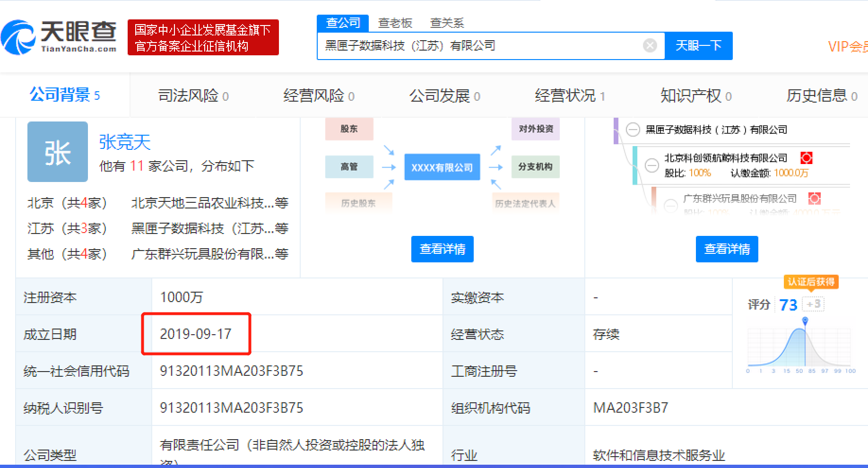Open the 公司背景 section tab
Viewport: 868px width, 468px height.
[x=65, y=95]
